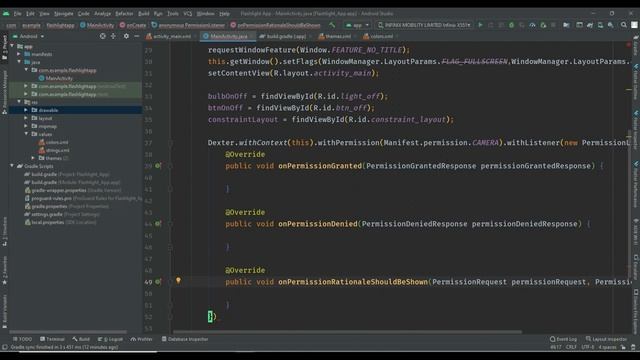The width and height of the screenshot is (640, 360).
Task: Open the app run configuration dropdown
Action: [x=357, y=25]
